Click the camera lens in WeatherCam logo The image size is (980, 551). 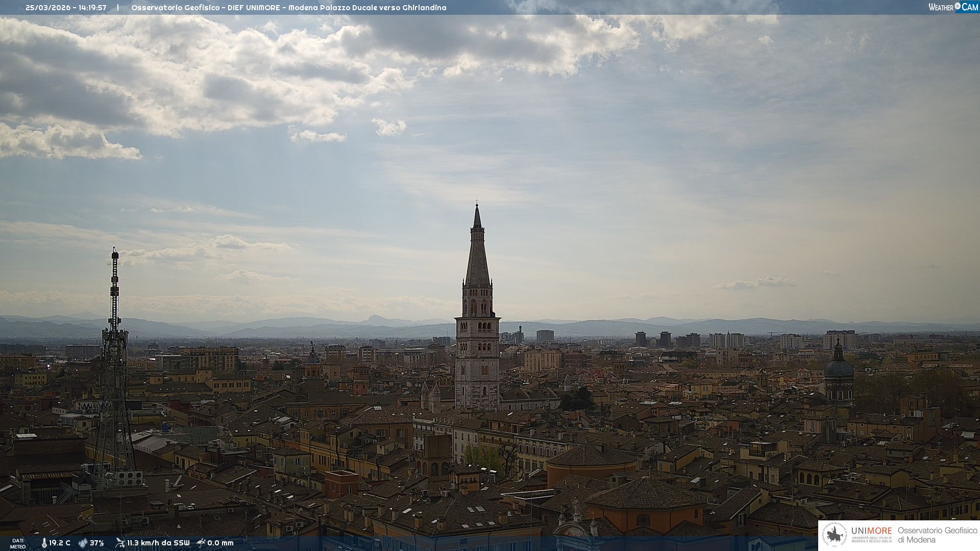pyautogui.click(x=958, y=6)
